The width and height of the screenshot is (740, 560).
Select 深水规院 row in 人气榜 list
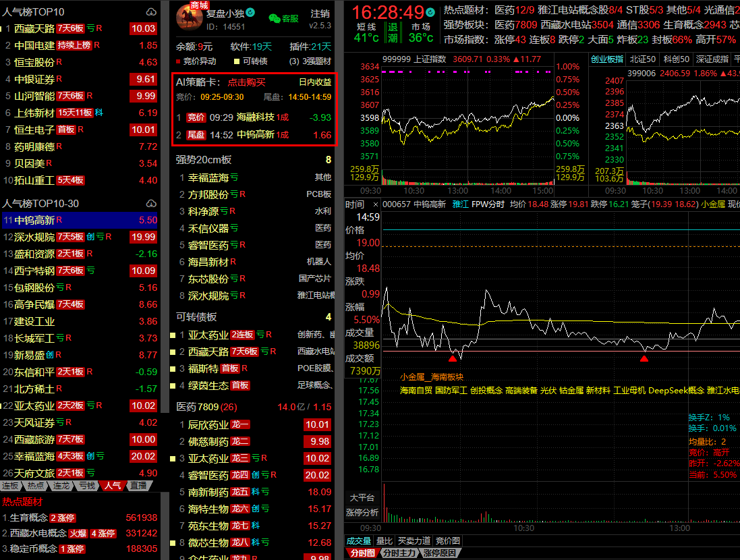[80, 237]
